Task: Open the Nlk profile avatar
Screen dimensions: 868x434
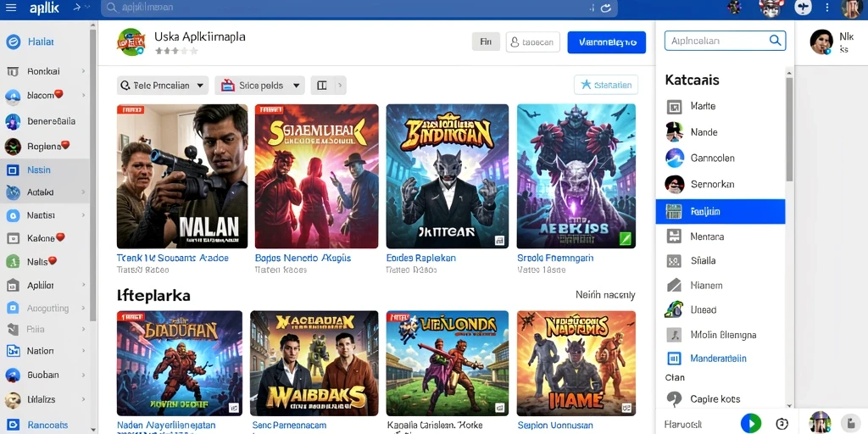Action: (821, 42)
